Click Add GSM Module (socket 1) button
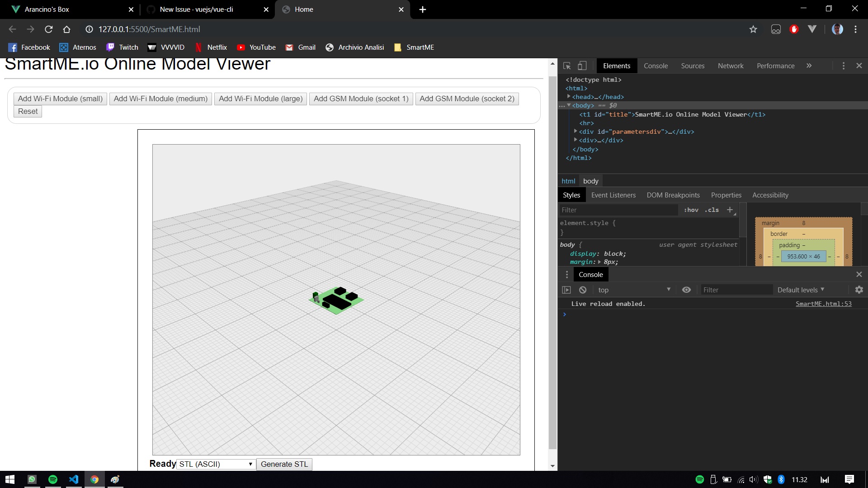The height and width of the screenshot is (488, 868). (361, 99)
